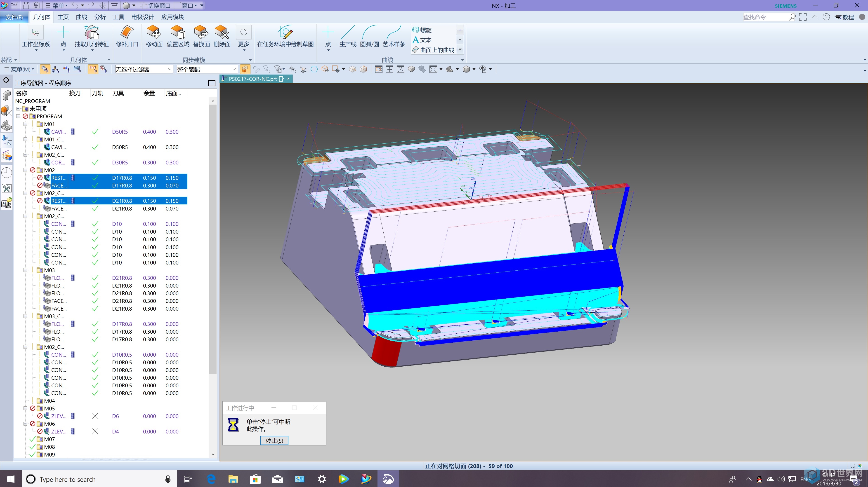
Task: Click the Windows Start button
Action: 11,479
